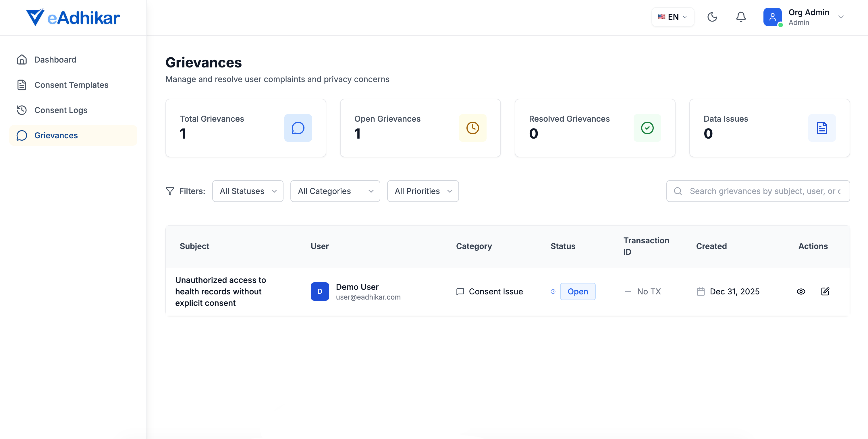
Task: Open Consent Templates in the sidebar
Action: pos(71,85)
